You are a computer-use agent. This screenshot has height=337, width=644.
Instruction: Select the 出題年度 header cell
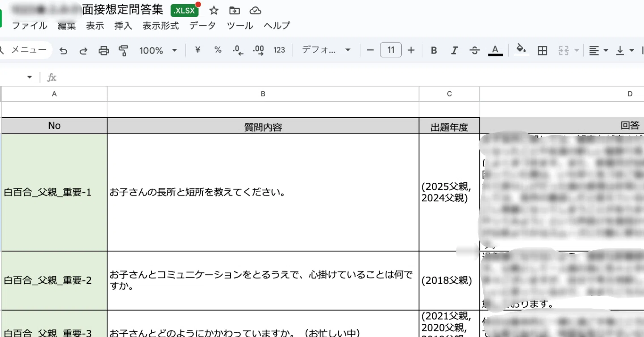[449, 126]
